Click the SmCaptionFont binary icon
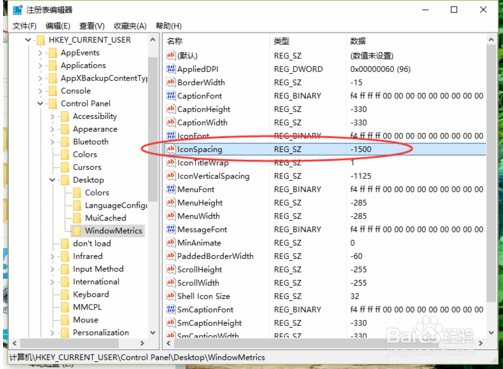 coord(171,309)
